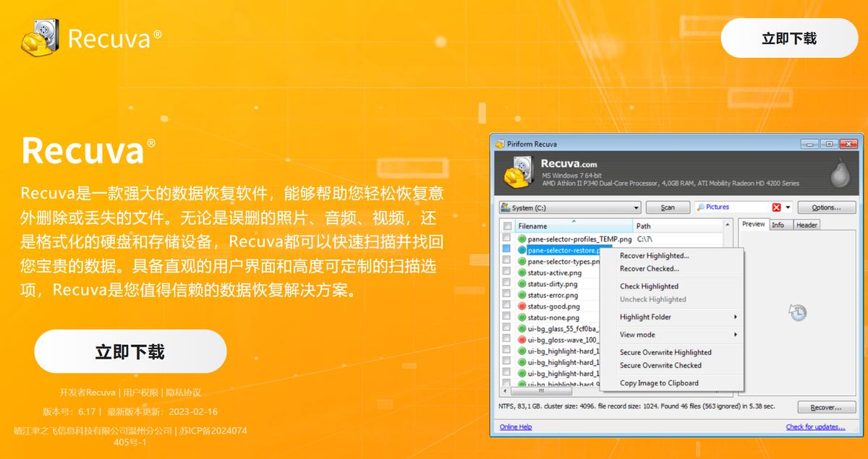The width and height of the screenshot is (868, 459).
Task: Click the magnifier icon in the Pictures filter box
Action: point(700,207)
